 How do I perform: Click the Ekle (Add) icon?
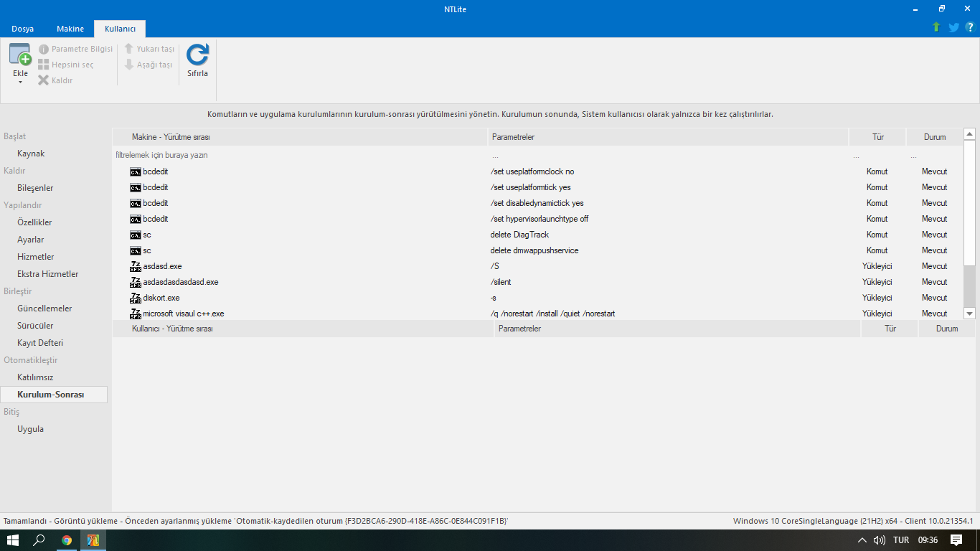20,55
